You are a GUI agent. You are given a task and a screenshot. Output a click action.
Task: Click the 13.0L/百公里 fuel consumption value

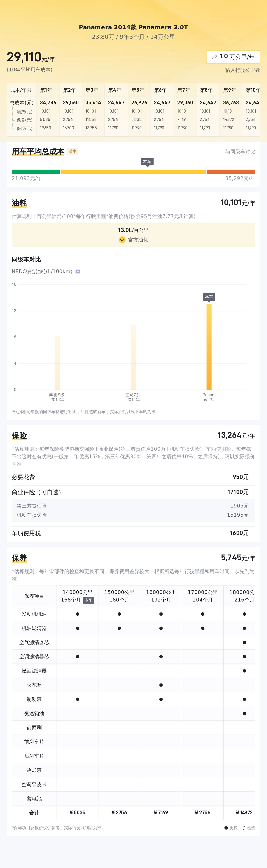pos(133,230)
